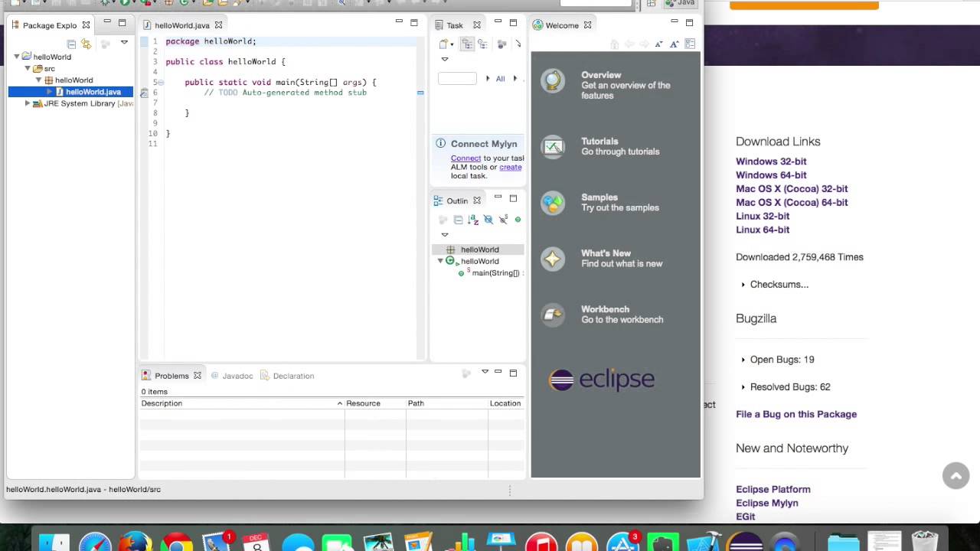
Task: Toggle Hide Non-Public Members in Outline
Action: coord(518,220)
